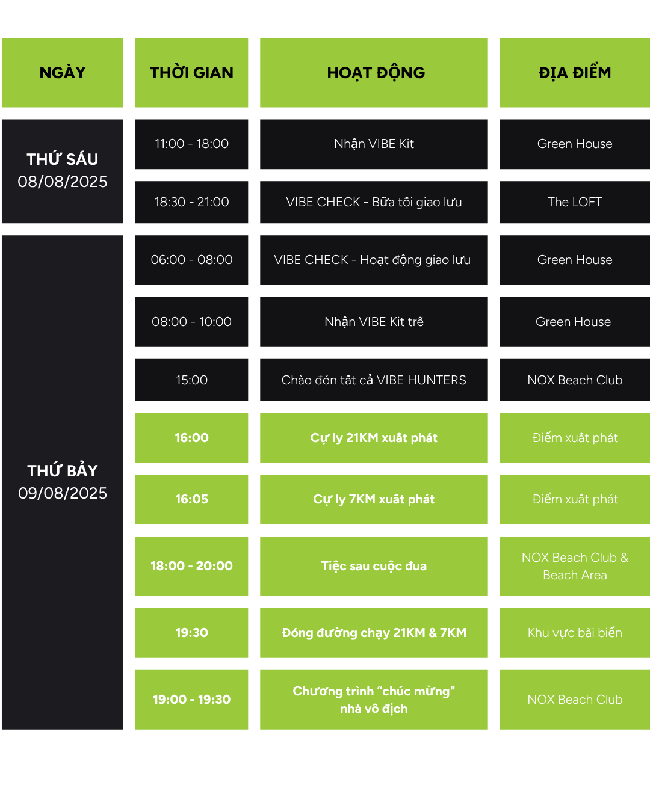The height and width of the screenshot is (812, 650).
Task: Select Chào đón tất cả VIBE HUNTERS cell
Action: click(x=374, y=380)
